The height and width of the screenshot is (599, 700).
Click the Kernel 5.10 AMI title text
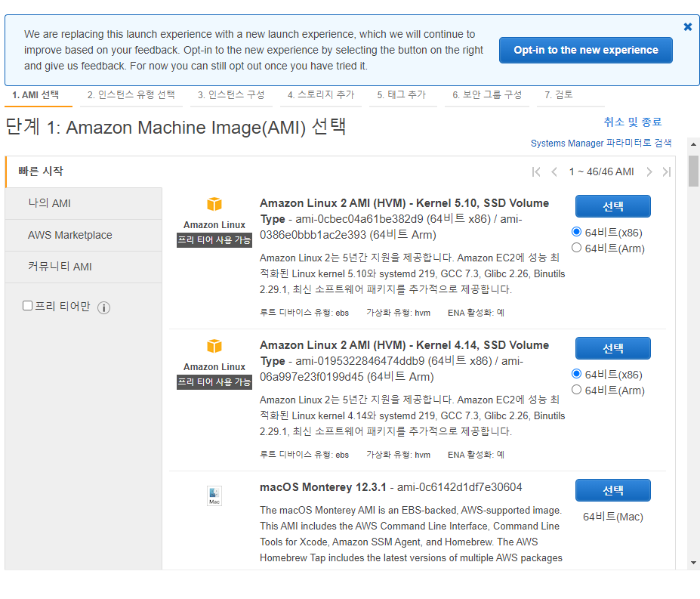point(405,211)
